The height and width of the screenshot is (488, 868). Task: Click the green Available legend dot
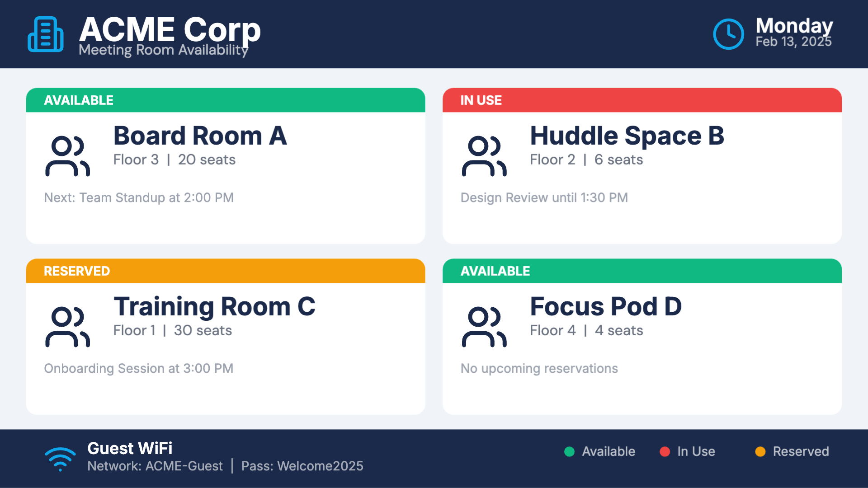(569, 451)
